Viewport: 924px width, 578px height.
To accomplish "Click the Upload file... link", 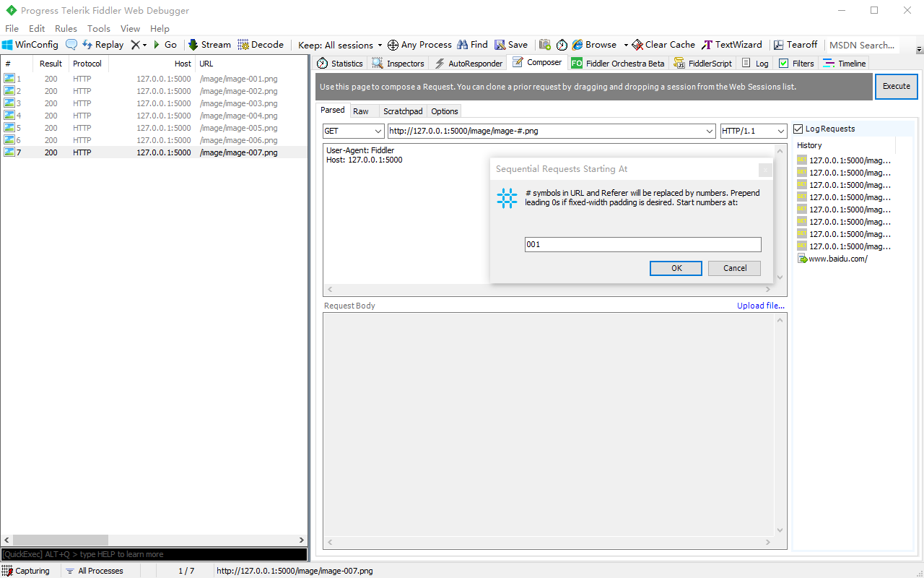I will point(761,306).
